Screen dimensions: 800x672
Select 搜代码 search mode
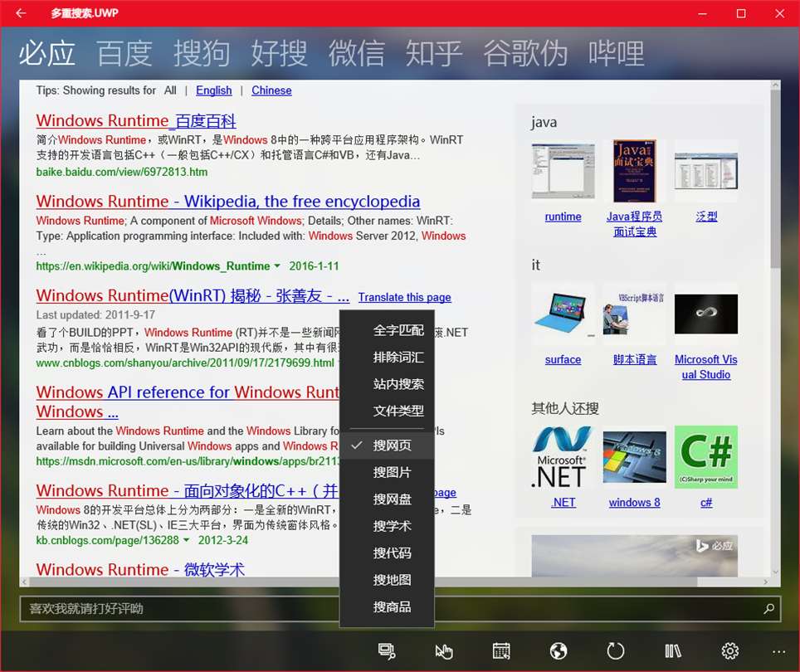pos(387,553)
